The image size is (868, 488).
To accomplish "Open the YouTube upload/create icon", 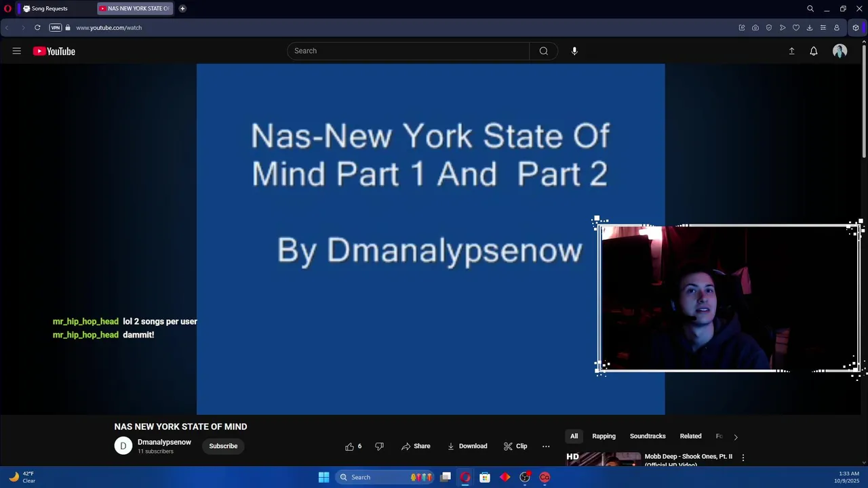I will coord(791,51).
